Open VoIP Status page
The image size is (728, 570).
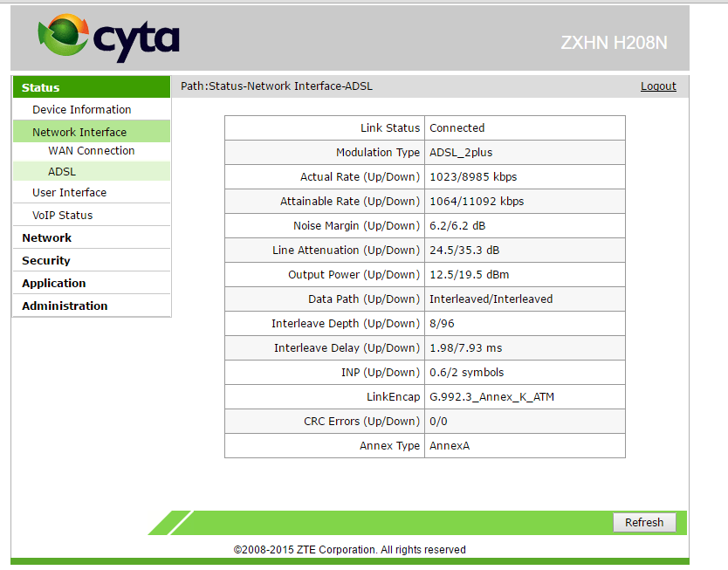[62, 215]
